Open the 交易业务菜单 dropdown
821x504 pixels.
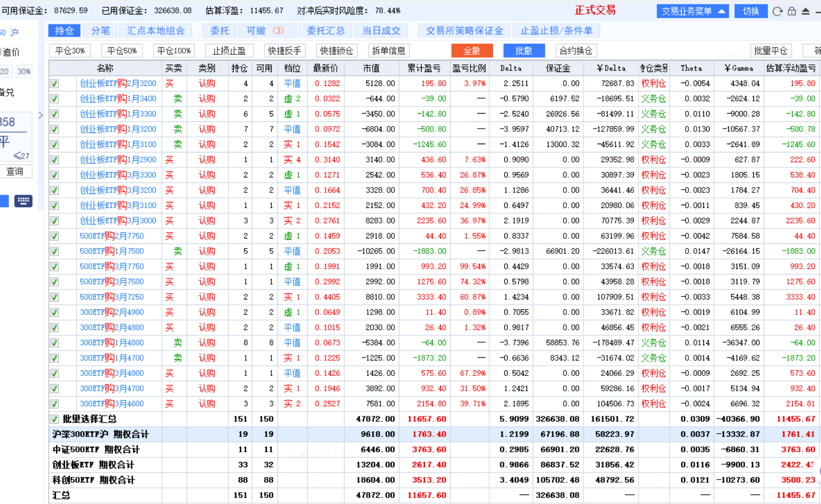point(693,11)
